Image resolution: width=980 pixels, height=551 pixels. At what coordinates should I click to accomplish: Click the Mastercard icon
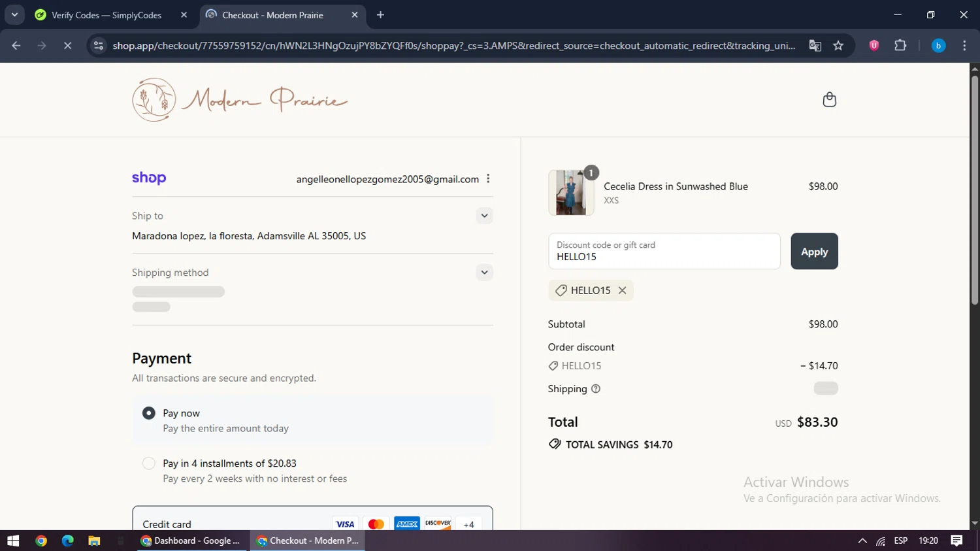pos(376,524)
